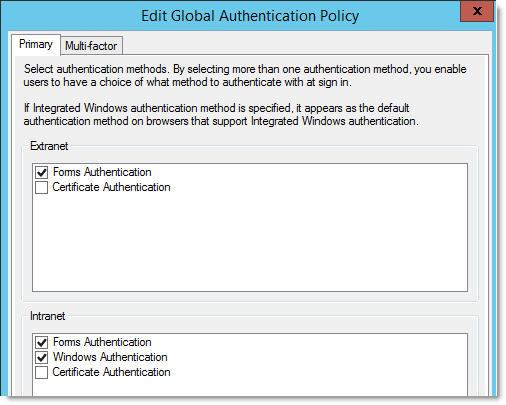Uncheck Intranet Forms Authentication checkbox

click(42, 342)
